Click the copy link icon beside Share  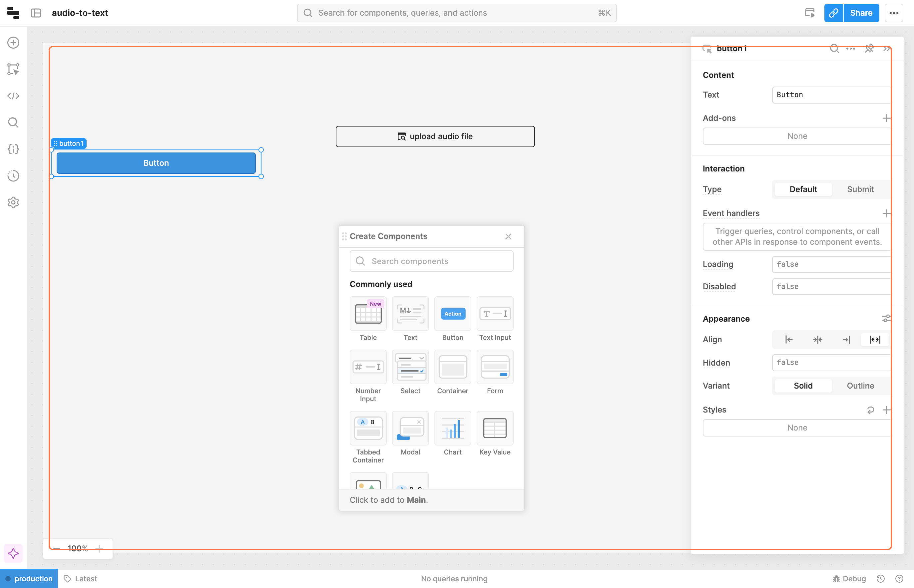[x=833, y=13]
